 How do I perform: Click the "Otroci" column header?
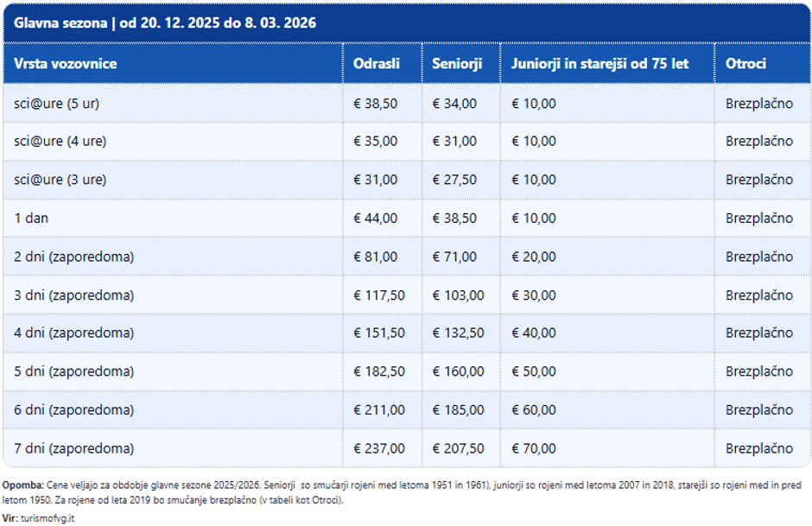(746, 64)
